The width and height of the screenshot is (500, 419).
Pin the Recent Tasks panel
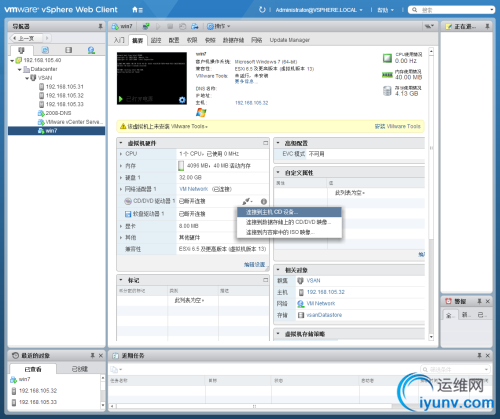(x=479, y=356)
